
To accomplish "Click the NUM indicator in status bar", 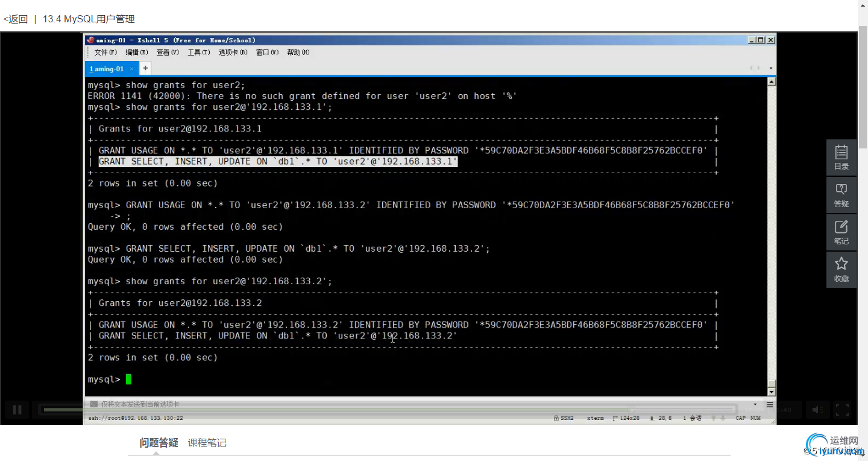I will [756, 418].
